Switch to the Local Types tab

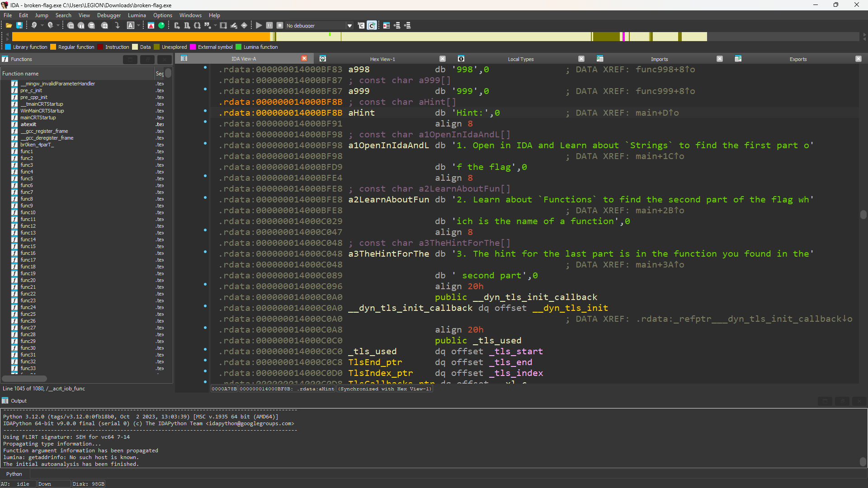[521, 59]
